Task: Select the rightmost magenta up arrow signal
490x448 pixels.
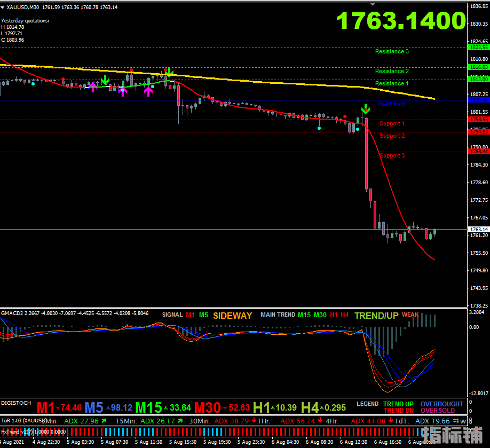Action: tap(148, 91)
